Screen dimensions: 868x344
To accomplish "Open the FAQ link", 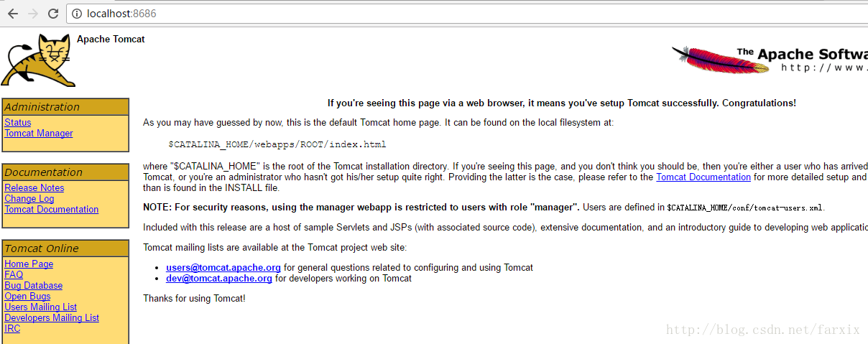I will click(14, 275).
